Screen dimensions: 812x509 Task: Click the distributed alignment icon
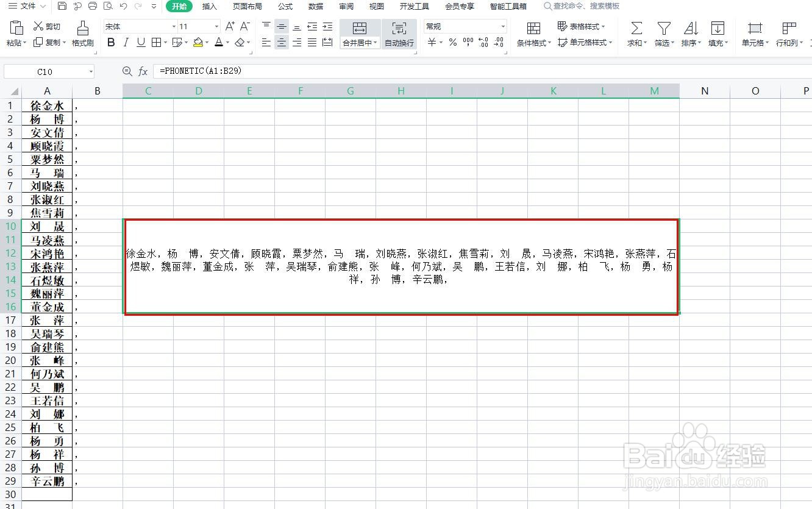point(327,42)
